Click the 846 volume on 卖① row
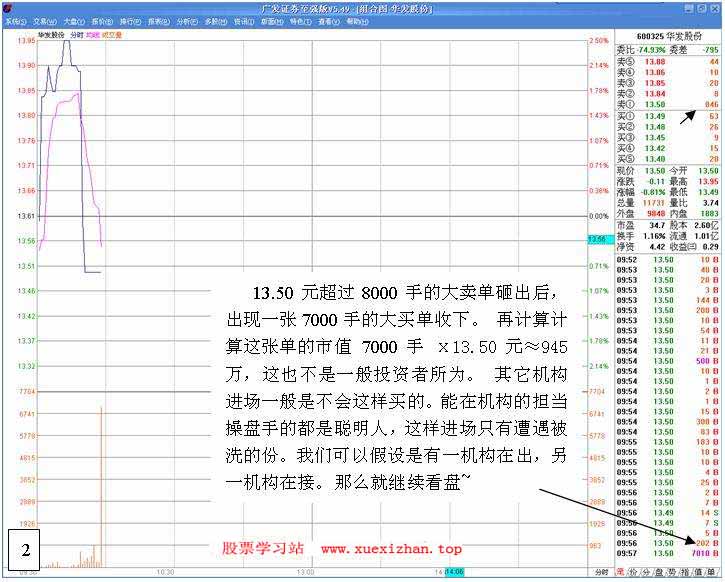Viewport: 725px width, 582px height. 712,104
